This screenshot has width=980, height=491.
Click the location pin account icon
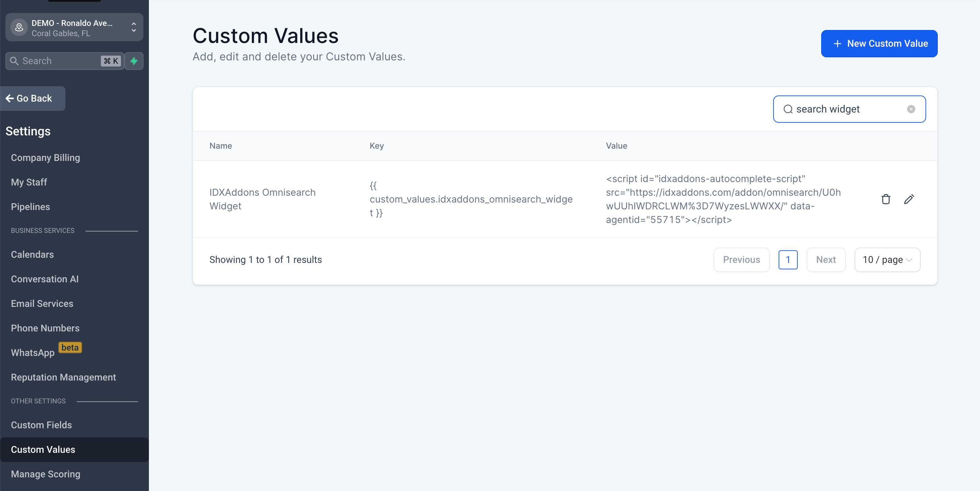[19, 27]
